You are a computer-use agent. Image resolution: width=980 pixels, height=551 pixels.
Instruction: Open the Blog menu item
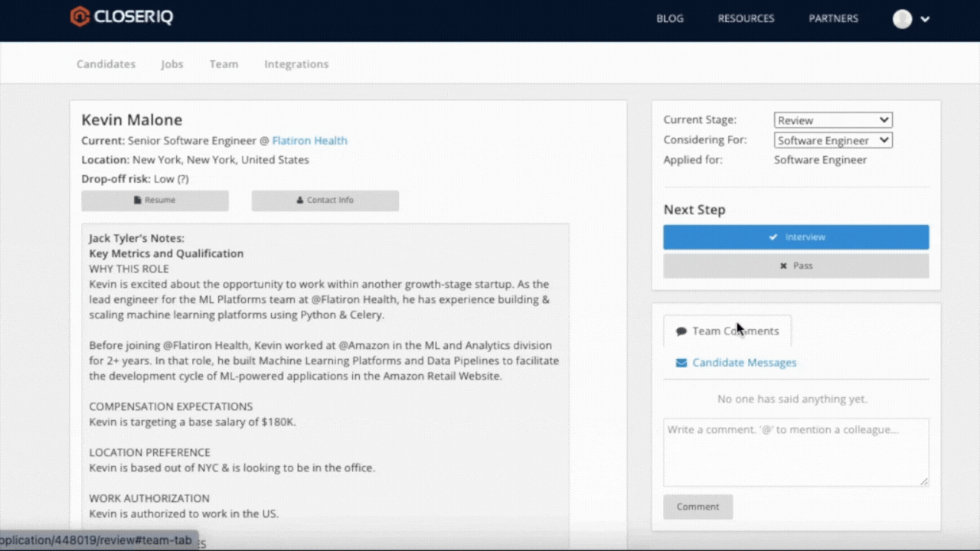pos(669,18)
